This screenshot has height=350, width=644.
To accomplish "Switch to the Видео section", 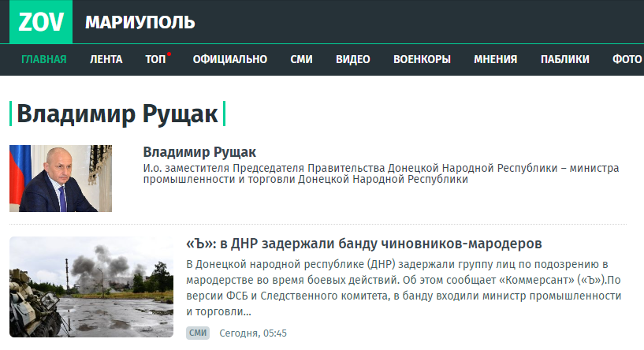I will [x=352, y=59].
